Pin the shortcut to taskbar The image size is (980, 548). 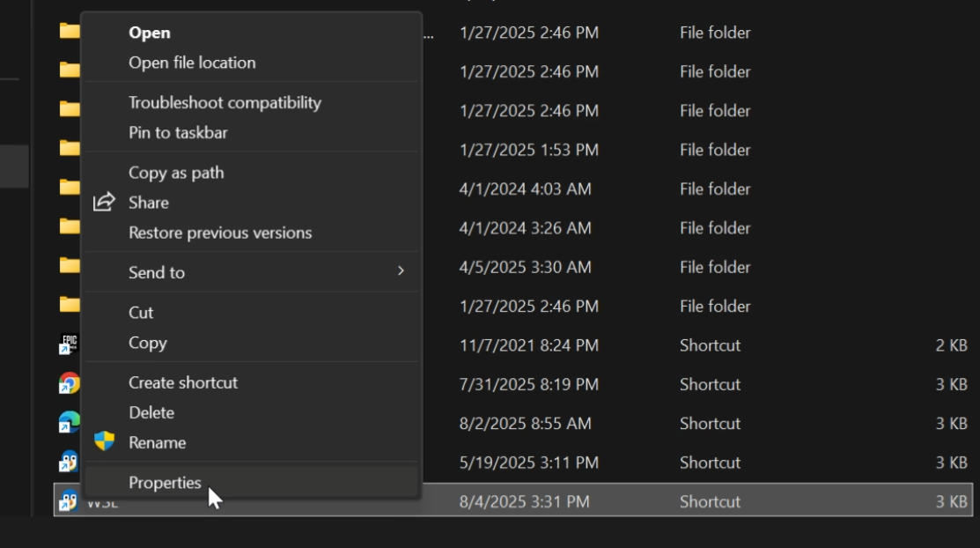[178, 132]
